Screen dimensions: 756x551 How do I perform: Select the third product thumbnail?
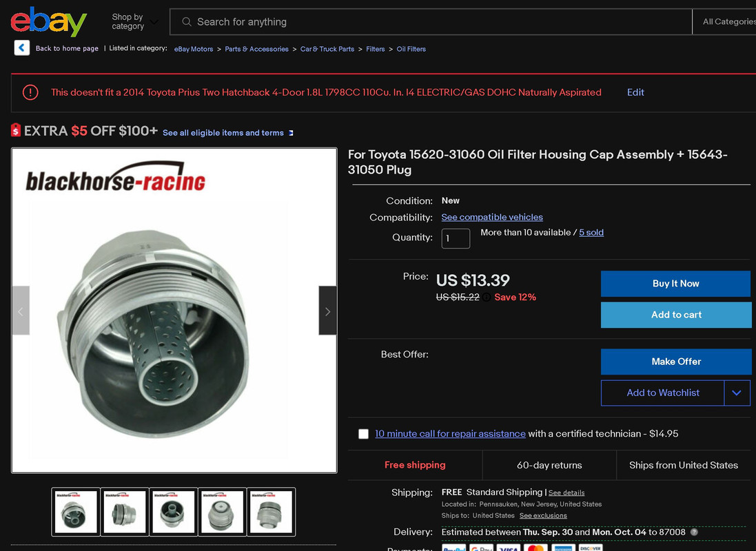(174, 512)
